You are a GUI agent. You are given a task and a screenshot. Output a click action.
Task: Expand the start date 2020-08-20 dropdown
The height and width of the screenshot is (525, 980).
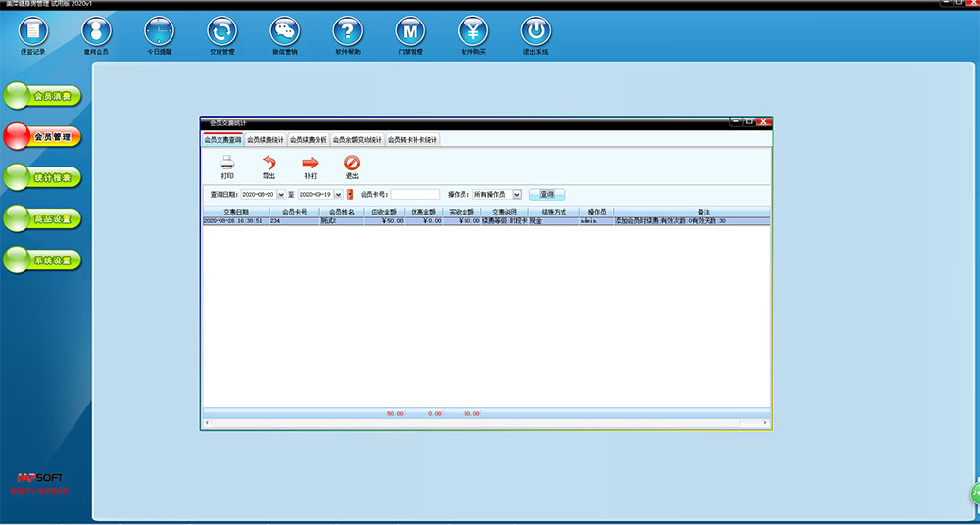click(x=279, y=195)
